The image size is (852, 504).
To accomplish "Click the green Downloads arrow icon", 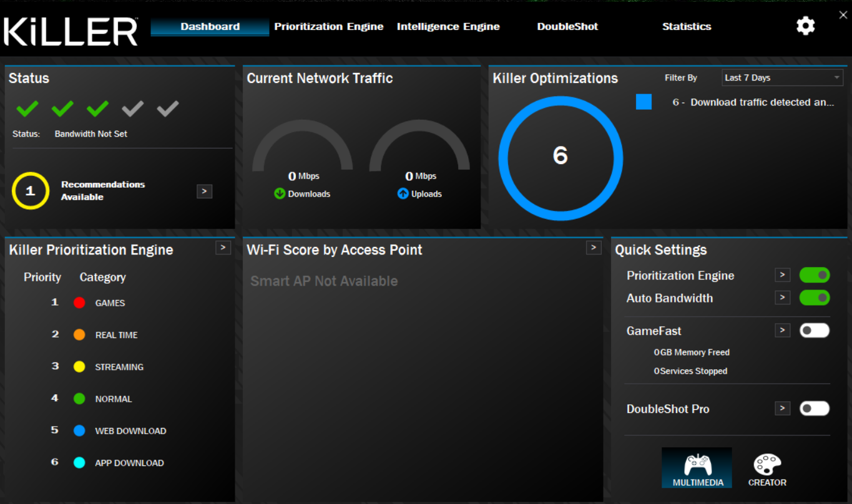I will coord(280,194).
